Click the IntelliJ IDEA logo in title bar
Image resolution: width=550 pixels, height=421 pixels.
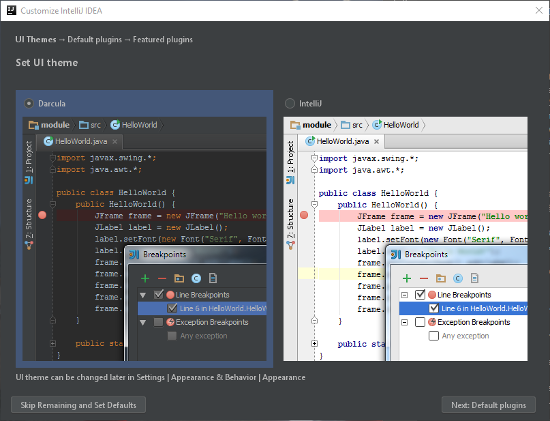(12, 11)
